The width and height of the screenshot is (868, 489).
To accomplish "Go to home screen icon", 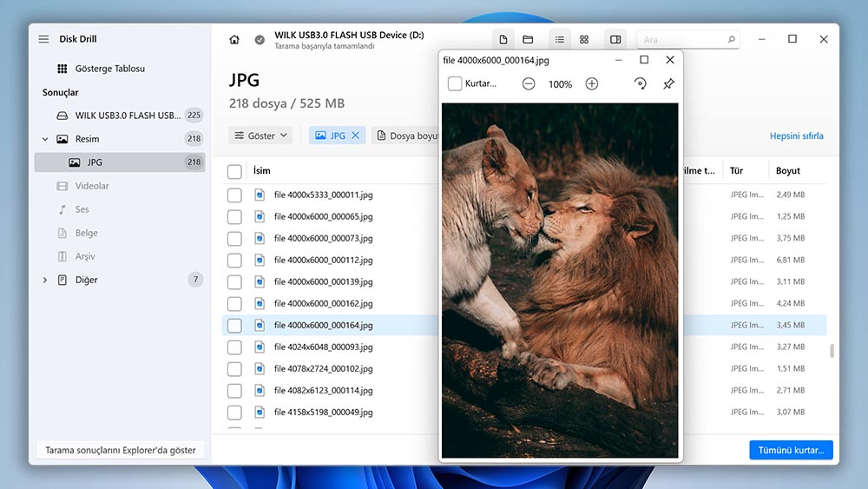I will [x=234, y=39].
